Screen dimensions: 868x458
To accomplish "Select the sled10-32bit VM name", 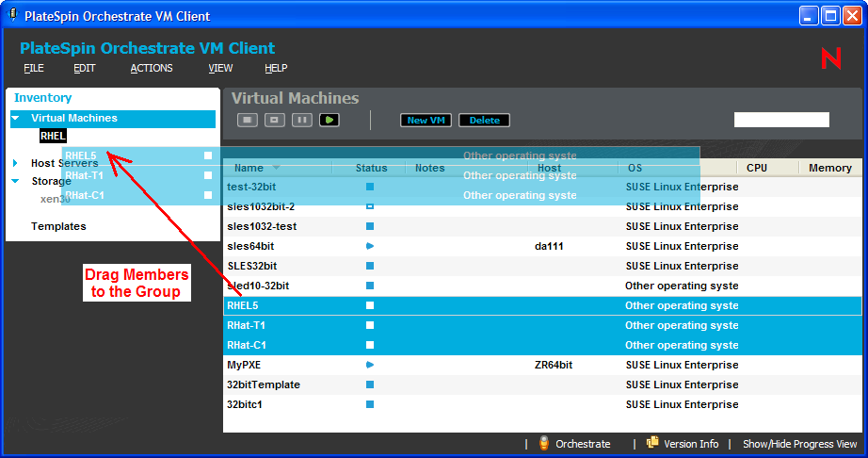I will click(258, 286).
